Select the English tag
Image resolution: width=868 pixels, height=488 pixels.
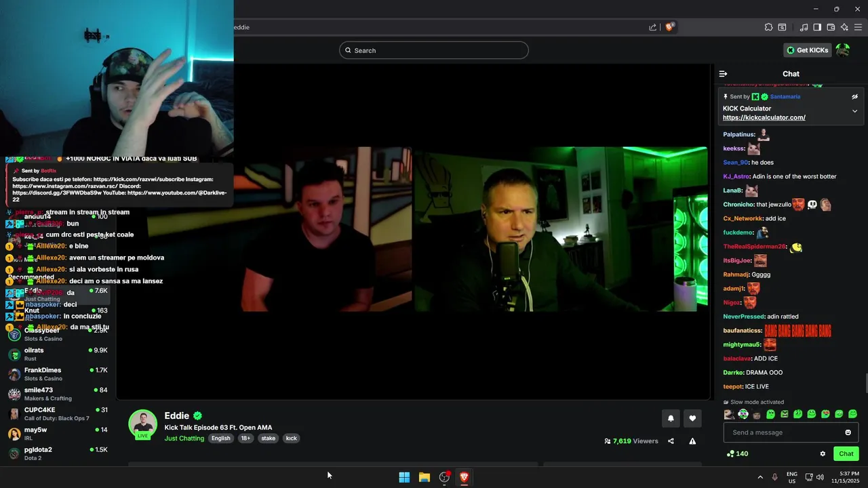click(220, 439)
